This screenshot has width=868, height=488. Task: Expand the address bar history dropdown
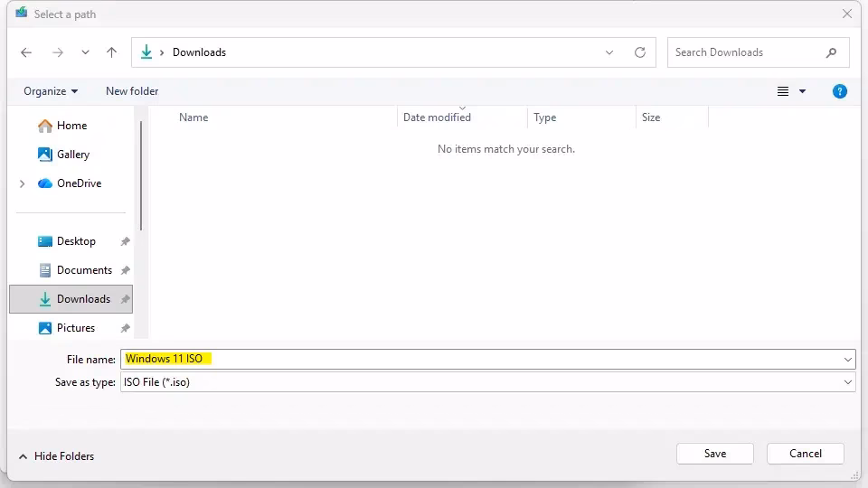tap(609, 52)
